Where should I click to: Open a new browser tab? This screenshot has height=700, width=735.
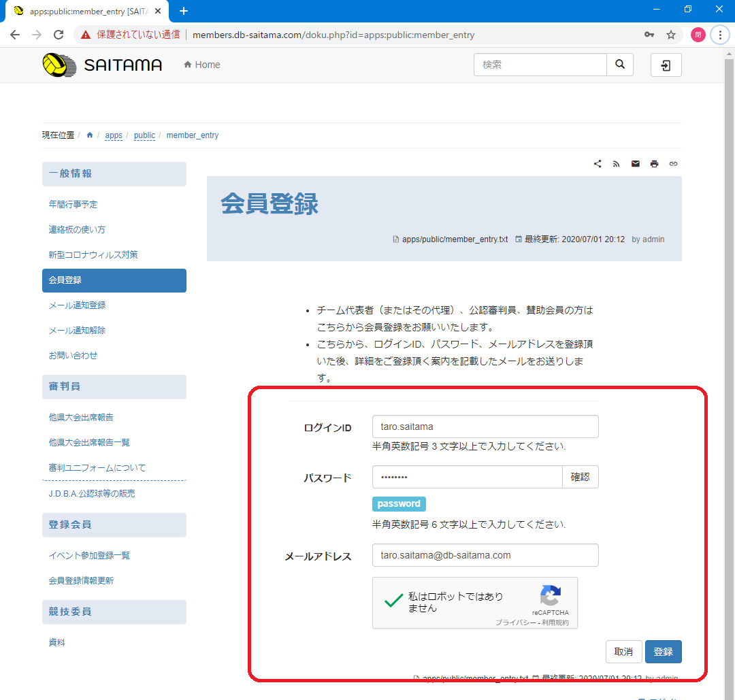(183, 11)
